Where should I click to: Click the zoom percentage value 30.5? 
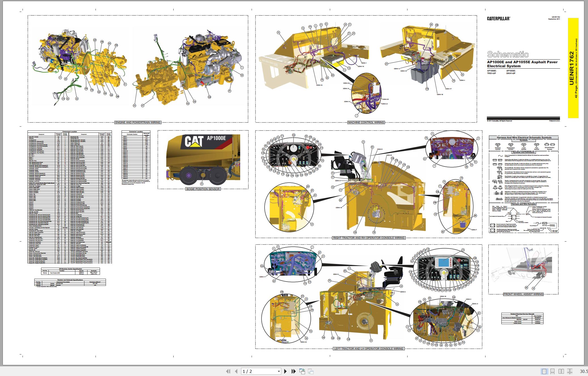tap(583, 371)
